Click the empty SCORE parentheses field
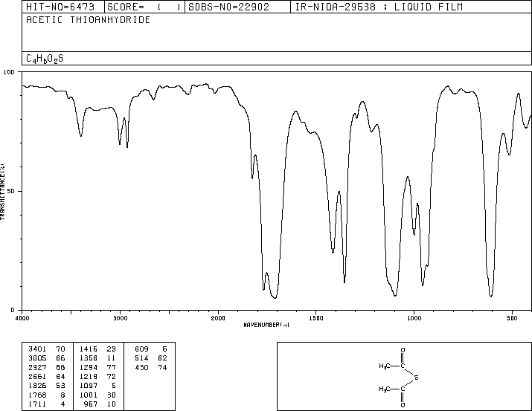Viewport: 532px width, 411px height. point(168,7)
